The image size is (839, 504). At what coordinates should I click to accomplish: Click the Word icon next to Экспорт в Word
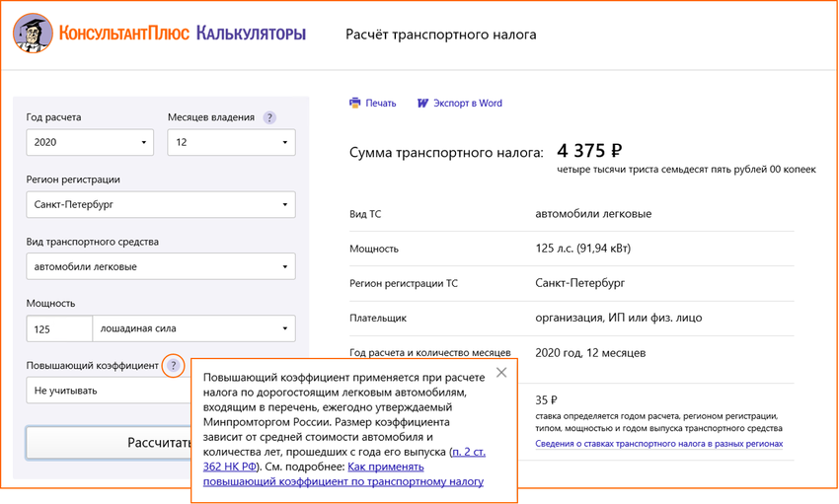tap(422, 104)
